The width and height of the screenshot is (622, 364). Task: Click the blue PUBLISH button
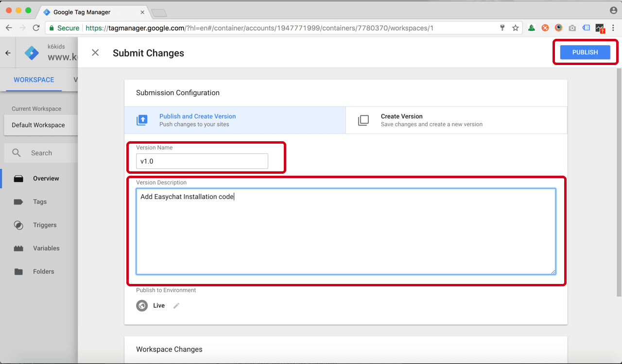[x=585, y=52]
